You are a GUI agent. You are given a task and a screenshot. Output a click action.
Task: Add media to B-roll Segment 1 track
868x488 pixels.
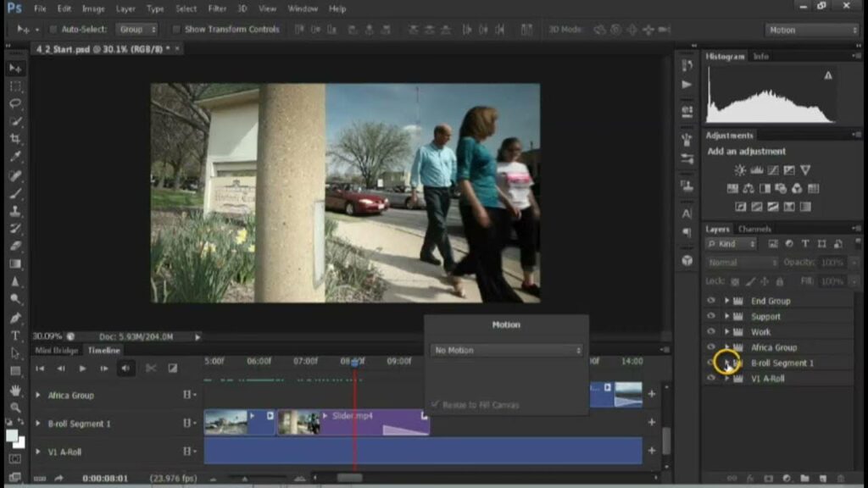pyautogui.click(x=652, y=422)
